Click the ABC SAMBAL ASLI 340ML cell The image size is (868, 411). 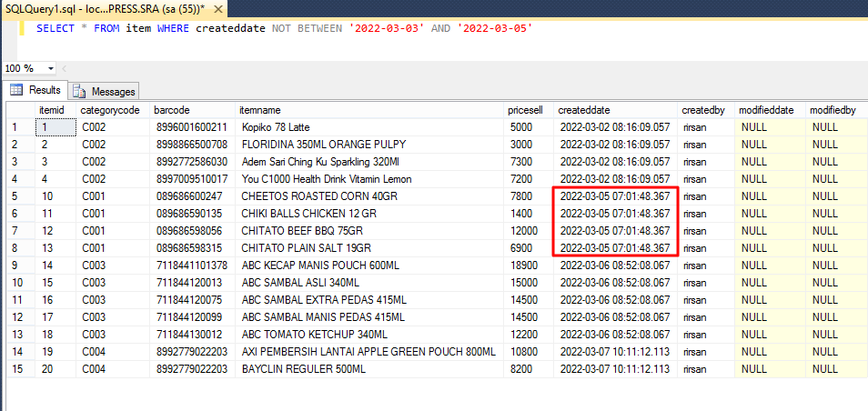[369, 283]
